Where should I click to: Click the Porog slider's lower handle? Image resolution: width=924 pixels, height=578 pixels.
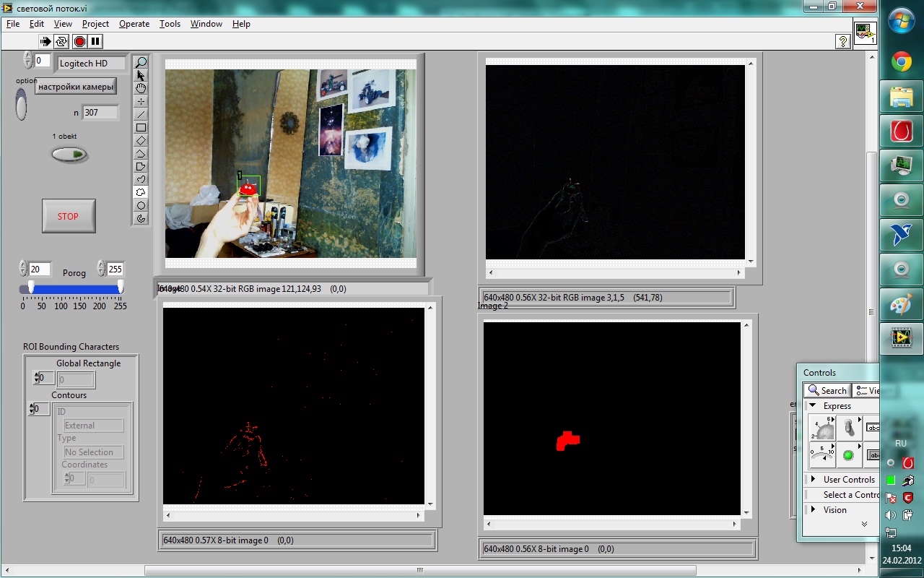[x=31, y=288]
